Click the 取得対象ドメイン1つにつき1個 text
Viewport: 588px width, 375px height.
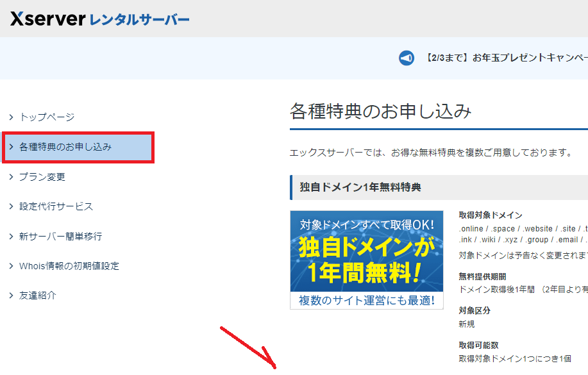(x=515, y=358)
